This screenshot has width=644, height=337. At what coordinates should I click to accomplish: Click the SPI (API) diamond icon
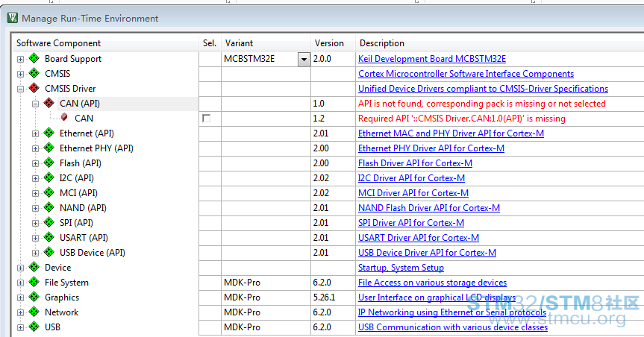tap(49, 222)
